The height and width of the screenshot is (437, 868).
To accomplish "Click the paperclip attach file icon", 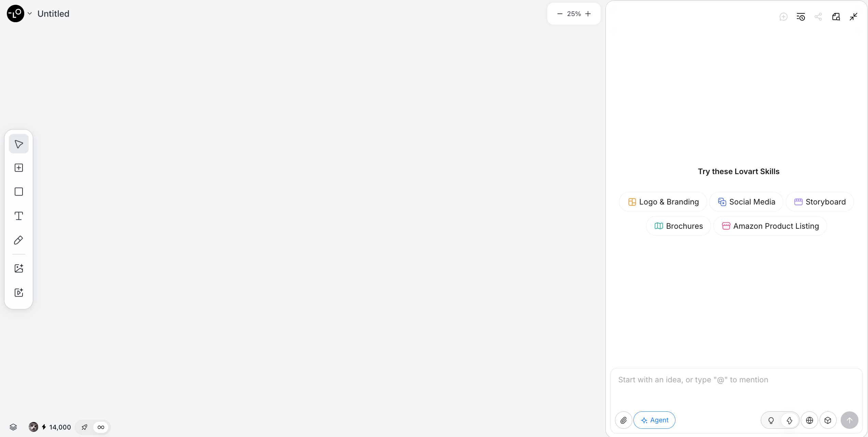I will tap(624, 420).
